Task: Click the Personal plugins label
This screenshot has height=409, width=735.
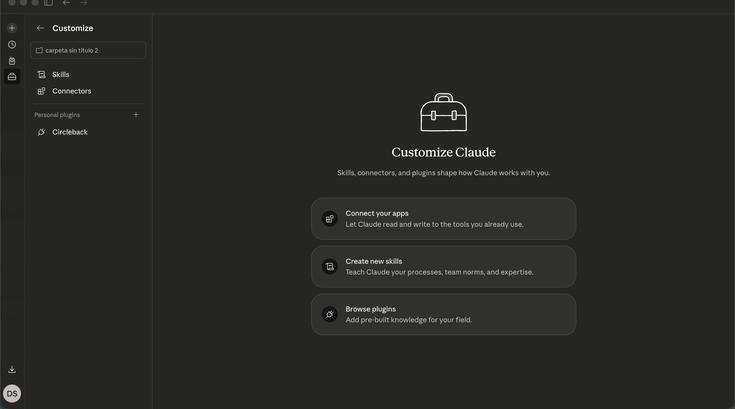Action: pos(57,115)
